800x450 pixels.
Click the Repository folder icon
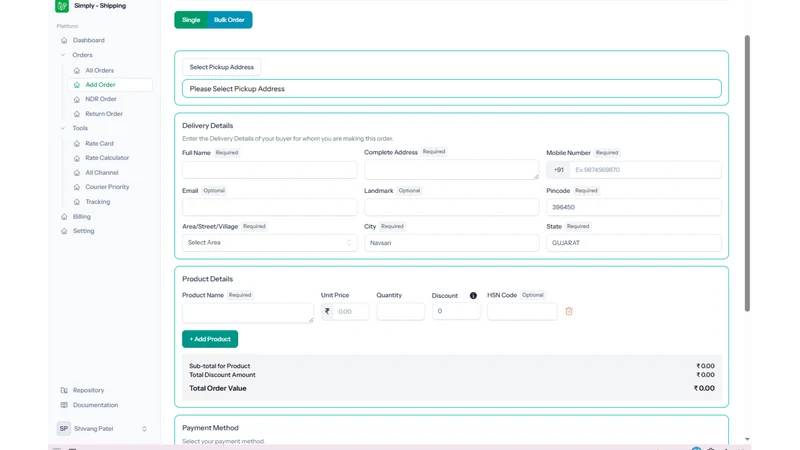pyautogui.click(x=64, y=390)
